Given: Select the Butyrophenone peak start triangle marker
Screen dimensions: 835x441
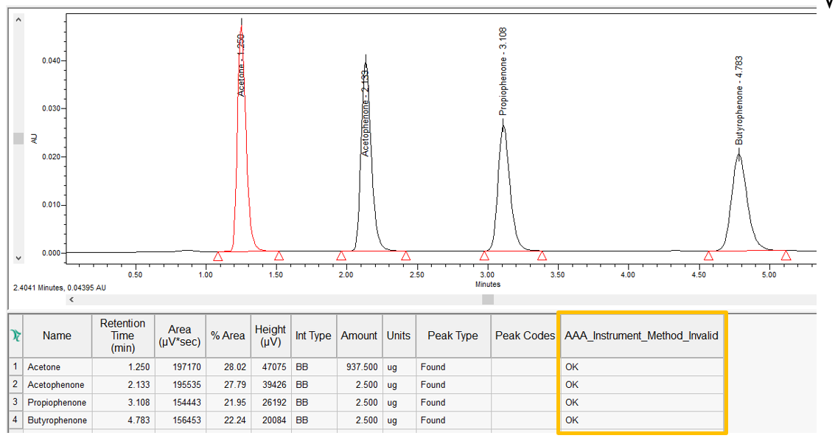Looking at the screenshot, I should coord(709,257).
